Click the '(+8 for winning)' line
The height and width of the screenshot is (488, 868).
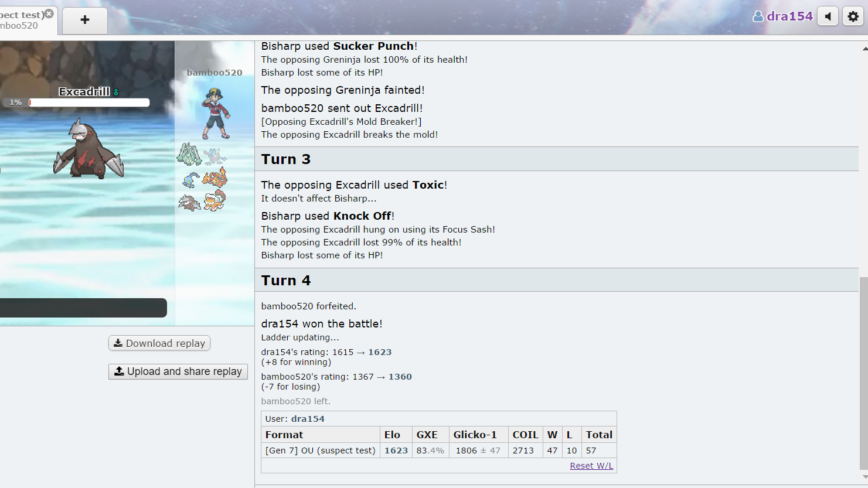[x=296, y=362]
